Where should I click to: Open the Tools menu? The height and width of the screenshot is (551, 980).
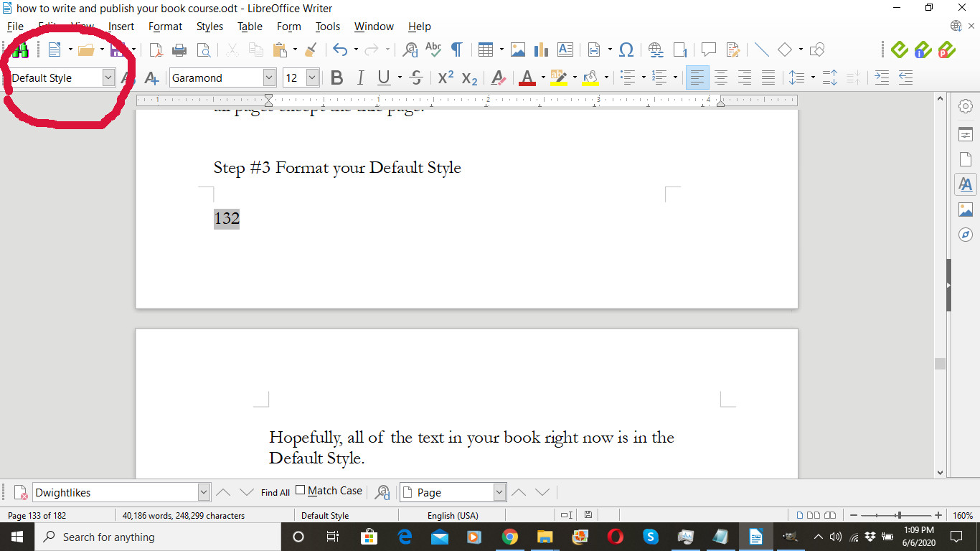point(328,27)
